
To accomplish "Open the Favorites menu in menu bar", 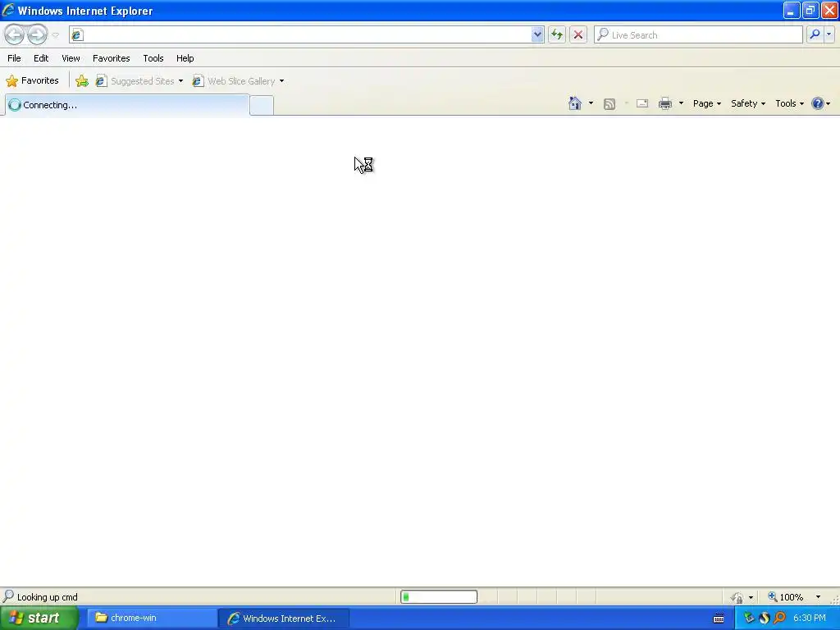I will [111, 58].
